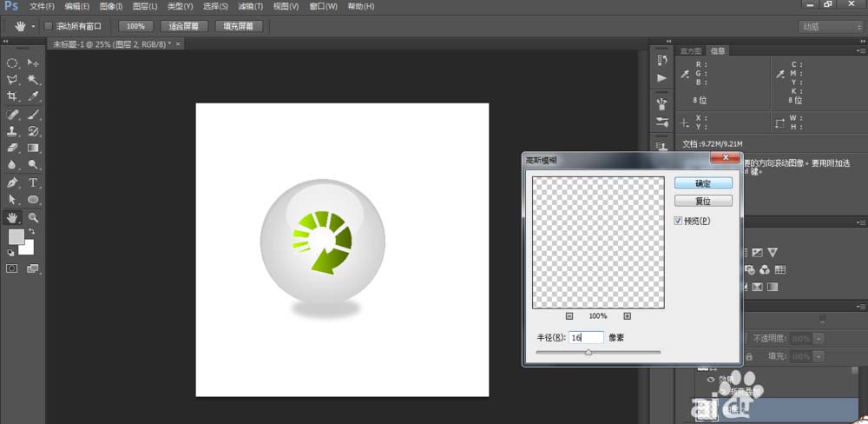Toggle Quick Mask mode
This screenshot has width=868, height=424.
pyautogui.click(x=12, y=269)
